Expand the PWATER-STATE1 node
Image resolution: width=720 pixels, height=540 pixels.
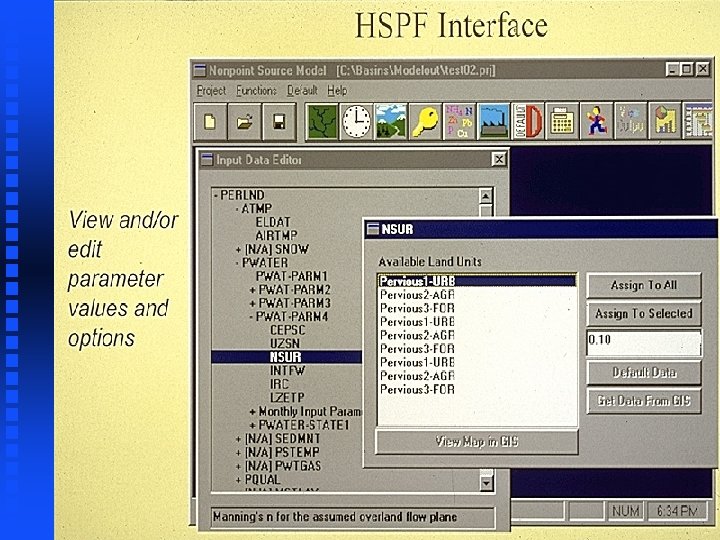[253, 426]
